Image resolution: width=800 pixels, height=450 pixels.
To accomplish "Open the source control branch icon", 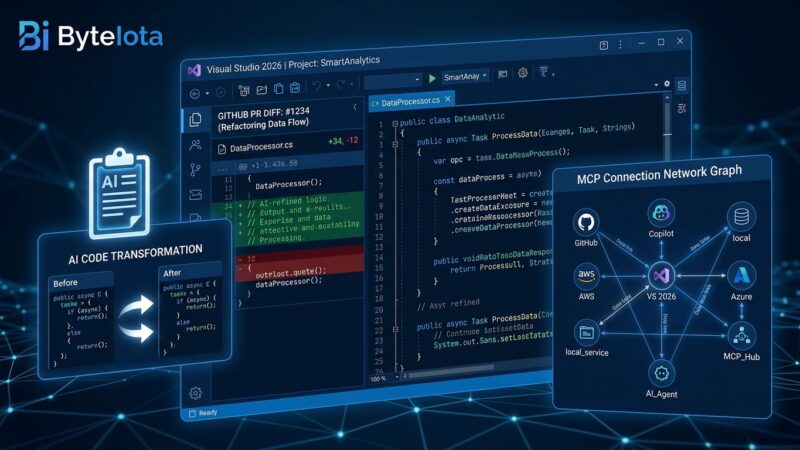I will pyautogui.click(x=195, y=169).
